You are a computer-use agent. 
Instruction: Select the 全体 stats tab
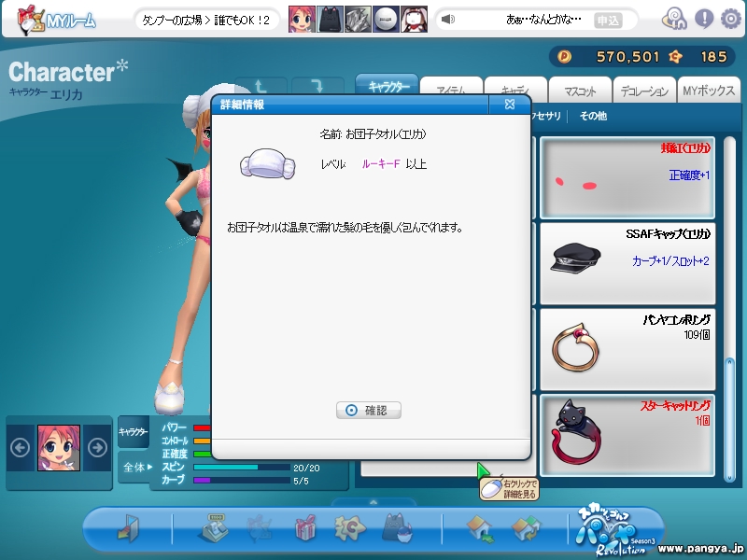coord(137,468)
